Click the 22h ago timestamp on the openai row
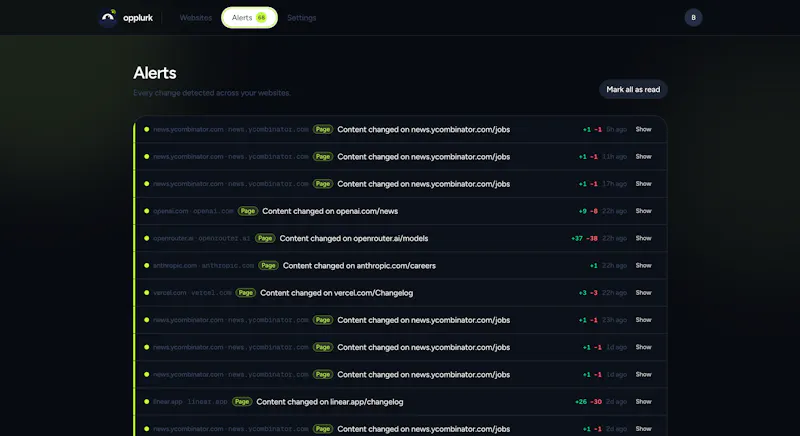Screen dimensions: 800x436 coord(614,211)
